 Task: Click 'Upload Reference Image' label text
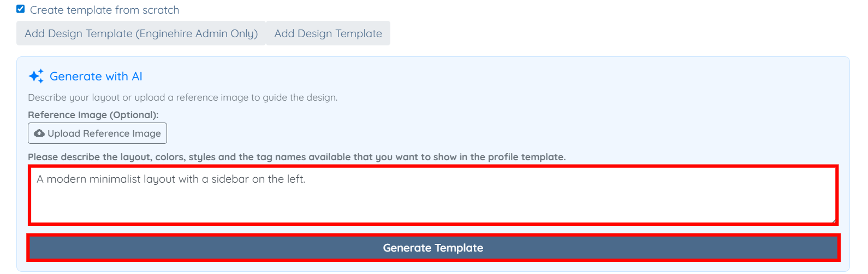point(104,133)
